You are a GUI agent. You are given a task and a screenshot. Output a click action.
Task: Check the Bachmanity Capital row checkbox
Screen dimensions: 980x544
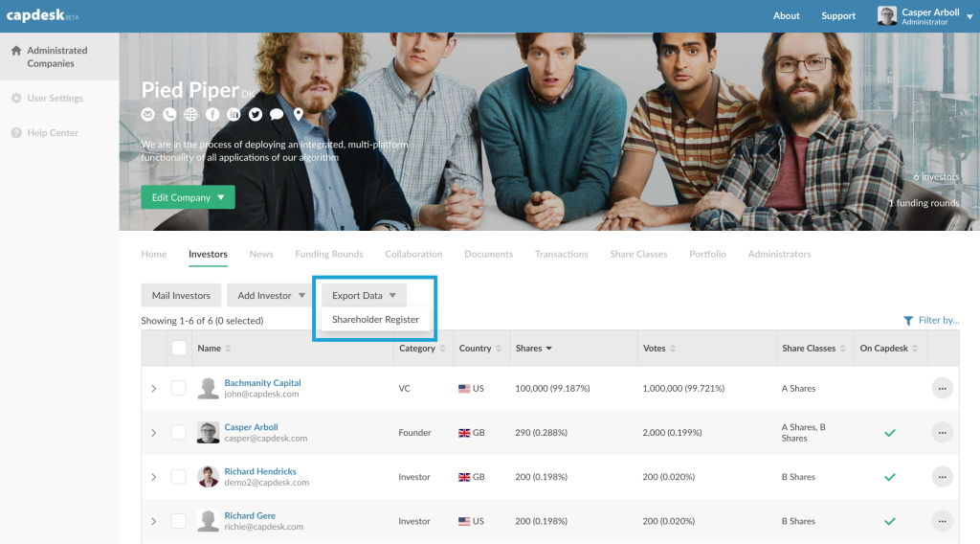point(179,388)
